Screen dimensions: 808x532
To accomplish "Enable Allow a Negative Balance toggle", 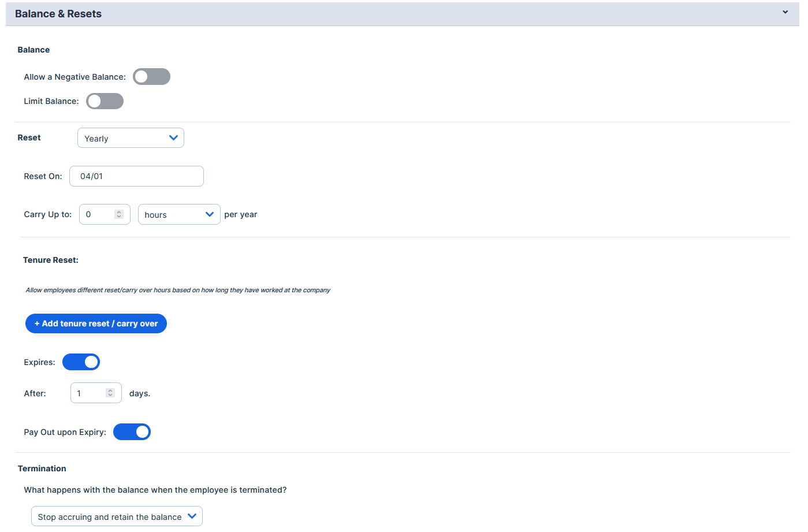I will 151,77.
